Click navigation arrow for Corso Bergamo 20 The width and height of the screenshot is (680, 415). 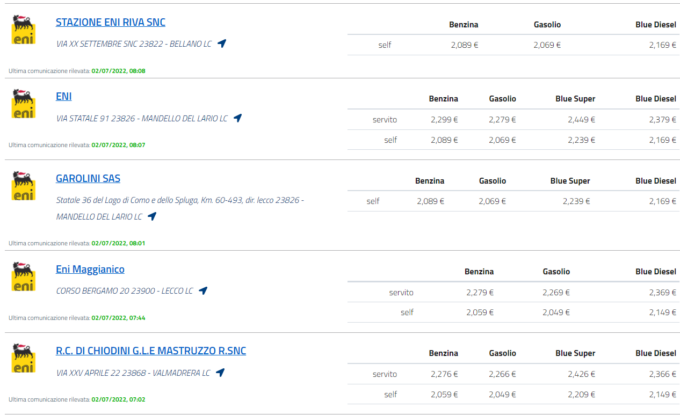[x=203, y=291]
